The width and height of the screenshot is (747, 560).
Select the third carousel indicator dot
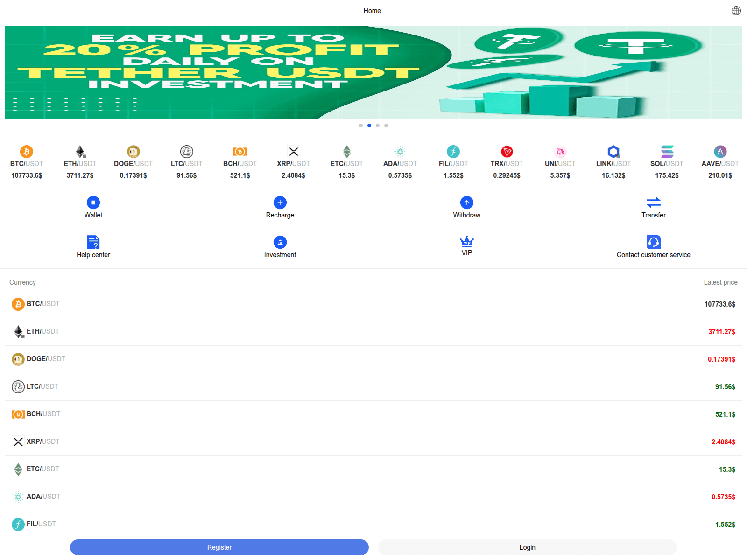(x=378, y=125)
